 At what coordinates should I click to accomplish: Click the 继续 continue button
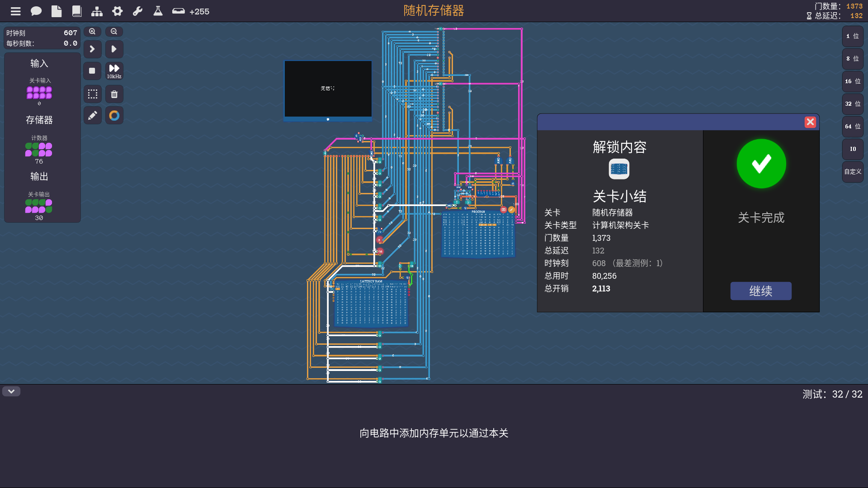click(x=761, y=291)
